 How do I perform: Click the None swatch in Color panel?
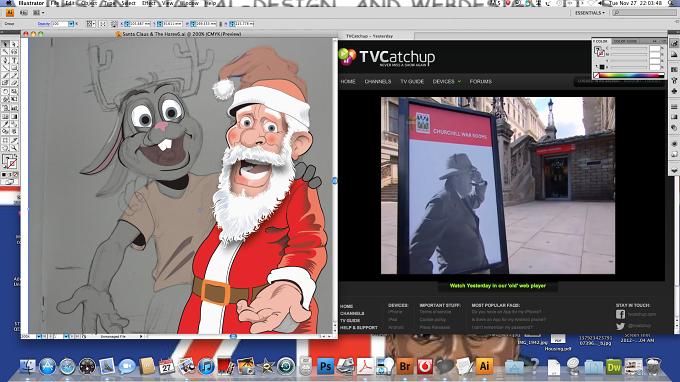pos(596,75)
